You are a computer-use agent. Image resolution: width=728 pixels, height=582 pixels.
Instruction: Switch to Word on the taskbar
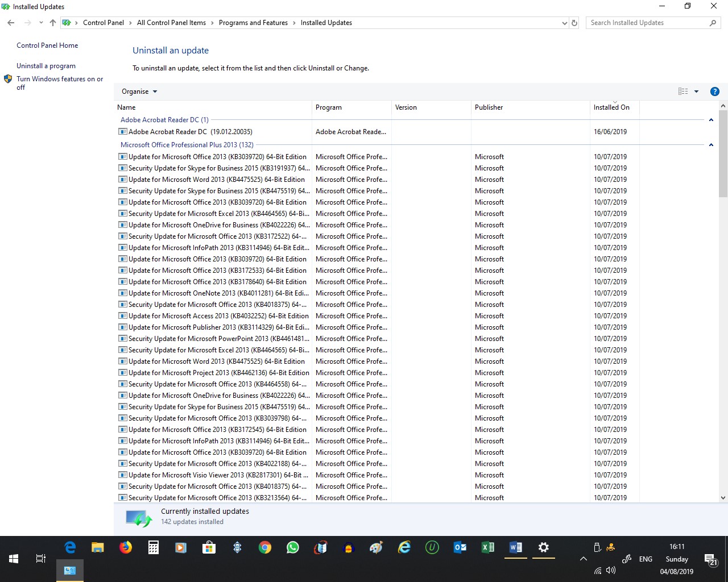[516, 547]
